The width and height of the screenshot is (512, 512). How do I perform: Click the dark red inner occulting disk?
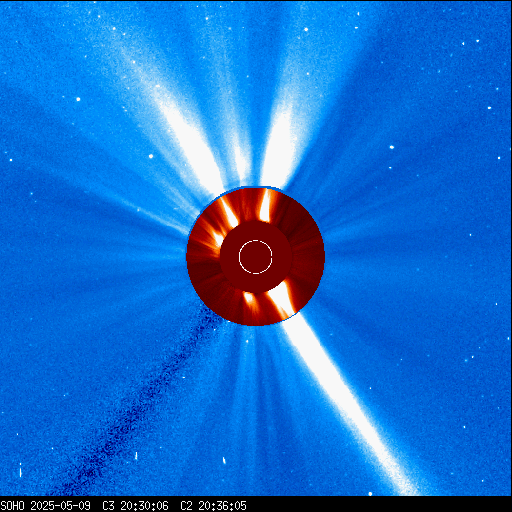[256, 257]
